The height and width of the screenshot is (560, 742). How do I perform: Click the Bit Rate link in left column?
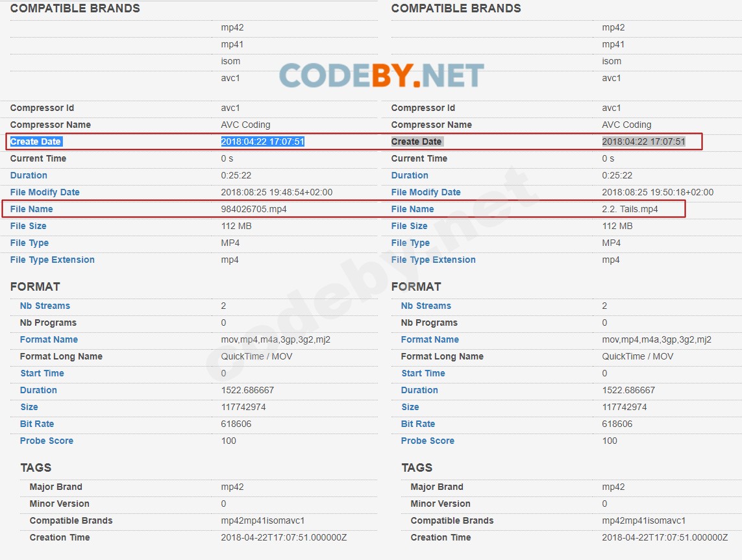point(37,424)
